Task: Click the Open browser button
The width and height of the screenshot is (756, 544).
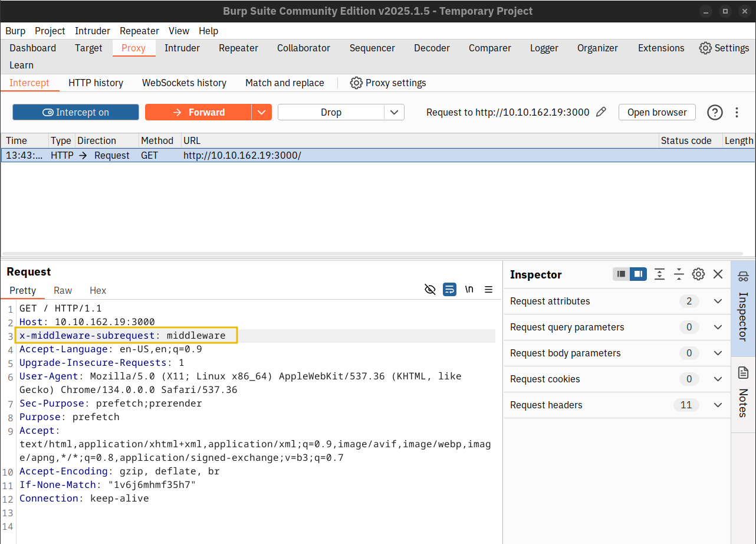Action: [657, 112]
